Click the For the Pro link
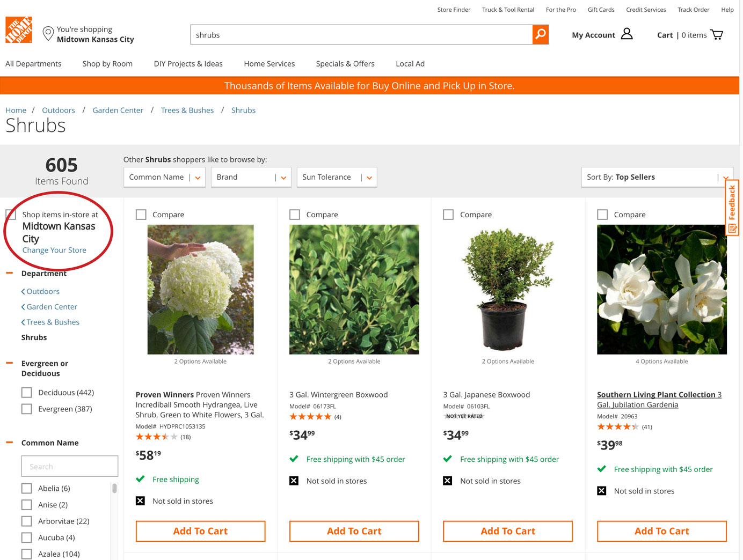Viewport: 743px width, 560px height. click(x=561, y=10)
